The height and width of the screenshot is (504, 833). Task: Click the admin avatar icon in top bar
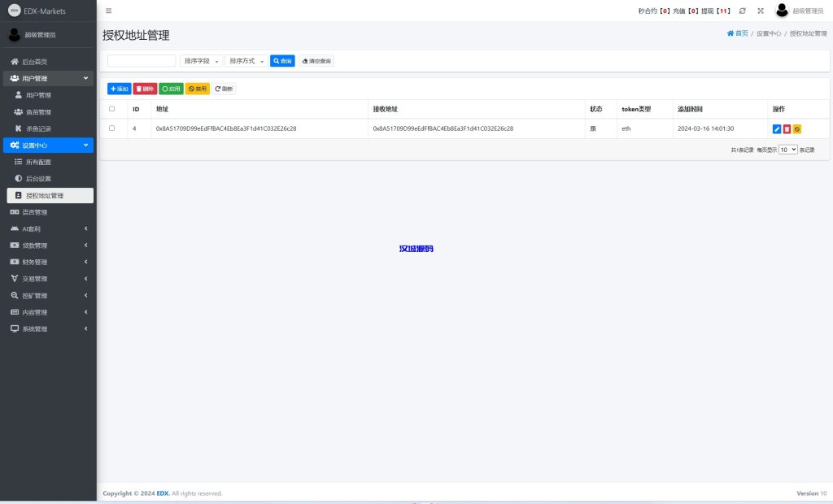click(x=782, y=11)
